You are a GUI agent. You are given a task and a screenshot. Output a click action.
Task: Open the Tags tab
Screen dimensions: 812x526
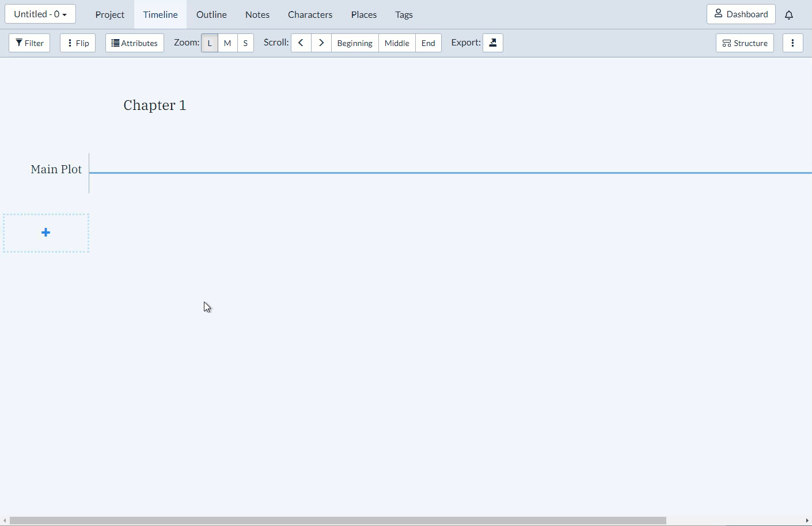click(404, 14)
